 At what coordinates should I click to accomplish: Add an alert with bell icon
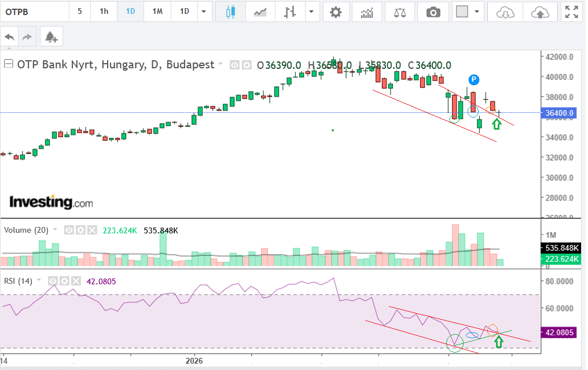click(x=52, y=37)
